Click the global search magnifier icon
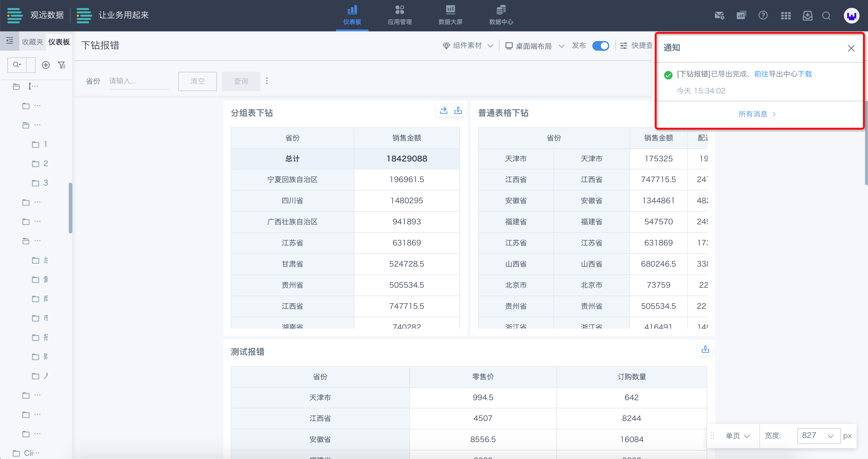The width and height of the screenshot is (868, 459). pyautogui.click(x=826, y=15)
